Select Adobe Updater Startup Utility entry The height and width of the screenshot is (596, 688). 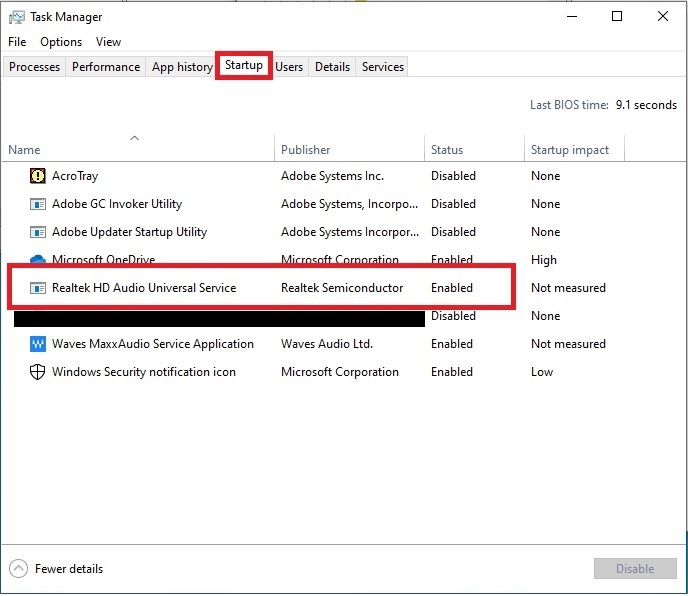pyautogui.click(x=129, y=232)
